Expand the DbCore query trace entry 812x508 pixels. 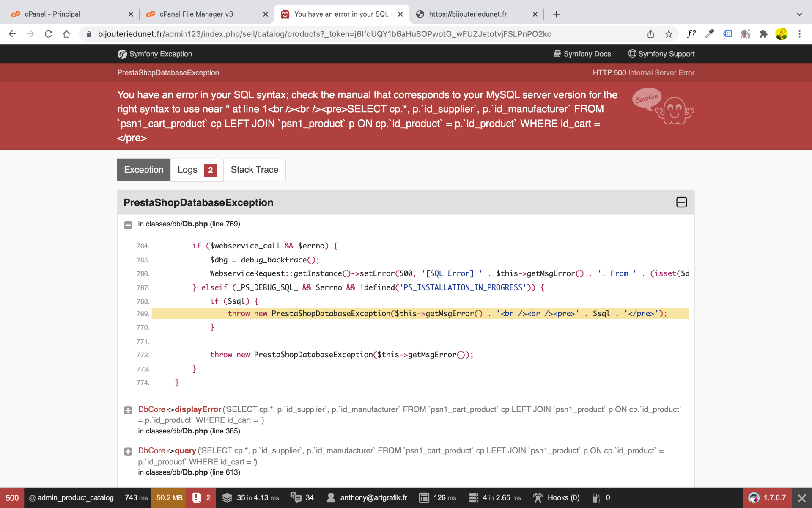(x=128, y=451)
